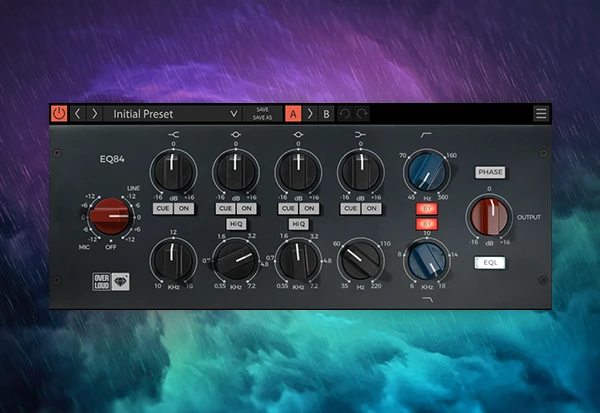
Task: Toggle the lower BY low-pass bypass button
Action: [x=427, y=224]
